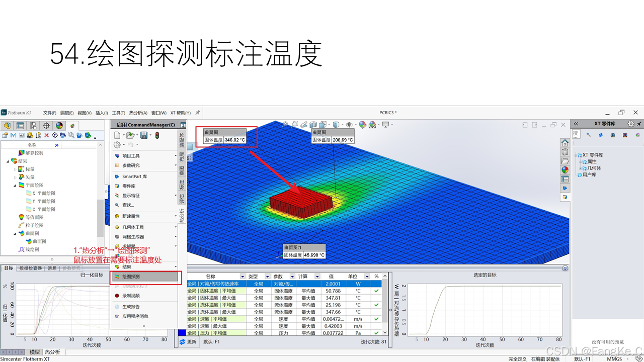Click the Section View icon in view toolbar
The width and height of the screenshot is (644, 362).
point(313,124)
